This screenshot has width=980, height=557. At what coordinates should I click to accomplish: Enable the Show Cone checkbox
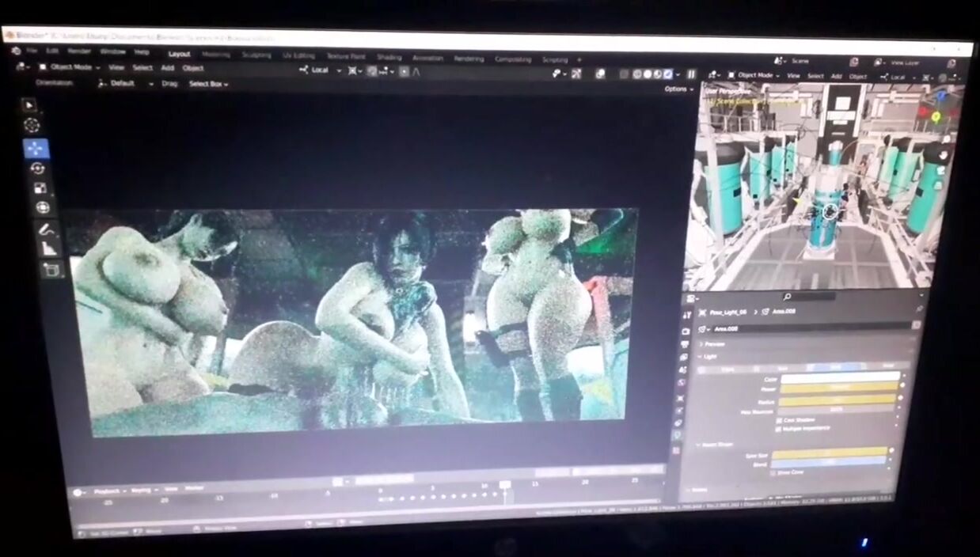tap(772, 472)
